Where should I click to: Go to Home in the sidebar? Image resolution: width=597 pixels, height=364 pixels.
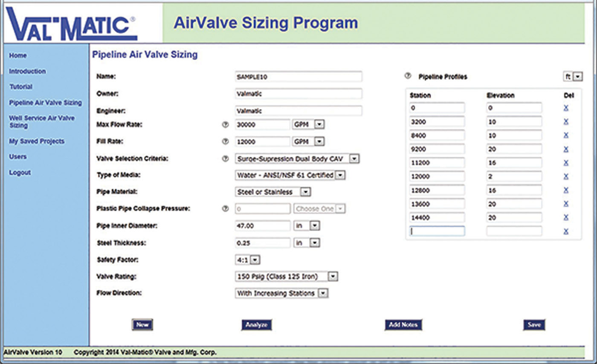tap(18, 55)
